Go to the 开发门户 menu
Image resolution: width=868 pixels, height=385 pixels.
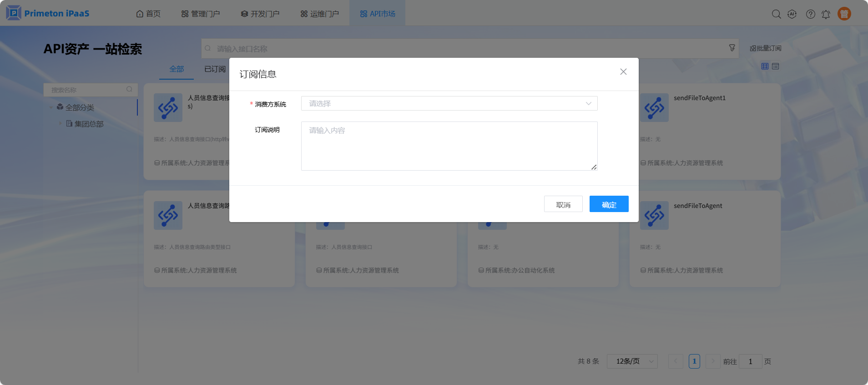(x=260, y=14)
